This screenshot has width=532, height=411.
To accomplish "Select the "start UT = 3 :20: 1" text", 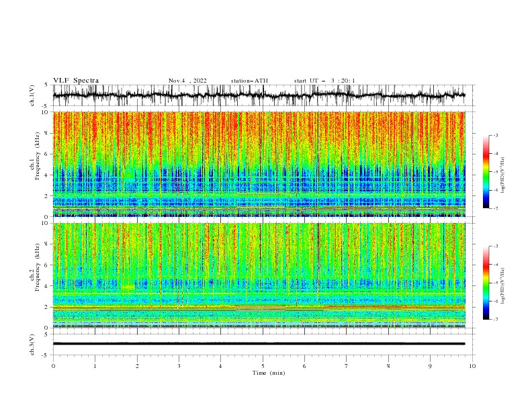I will [324, 81].
